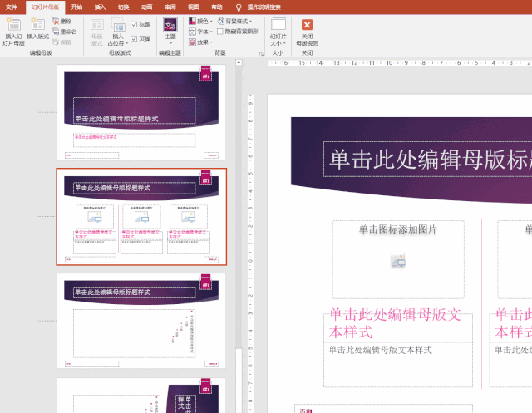
Task: Toggle the Footers (页脚) checkbox
Action: (135, 38)
